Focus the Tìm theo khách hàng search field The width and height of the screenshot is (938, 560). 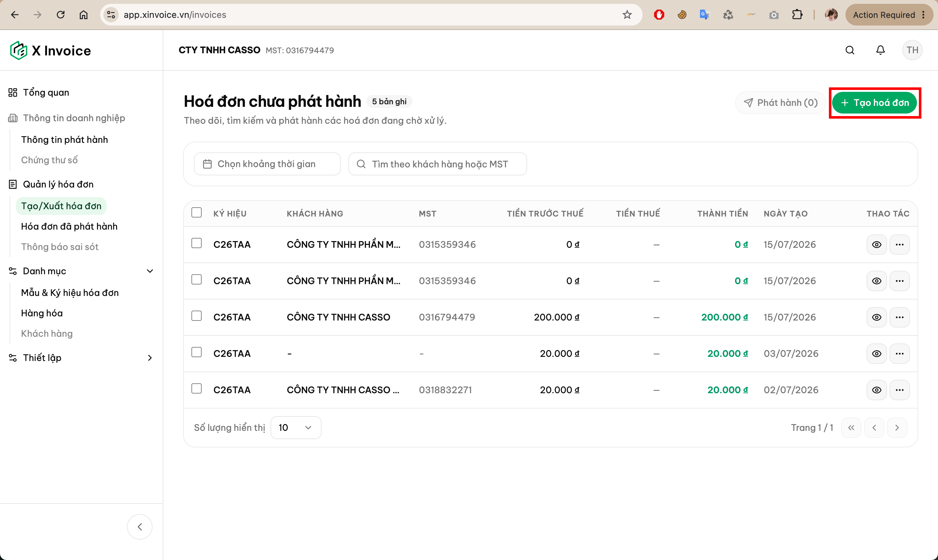437,164
